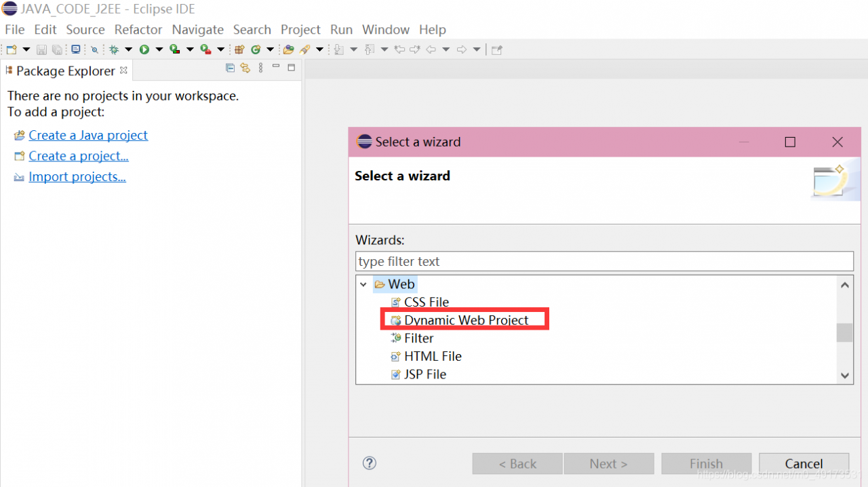Maximize the Select a wizard dialog

(790, 142)
